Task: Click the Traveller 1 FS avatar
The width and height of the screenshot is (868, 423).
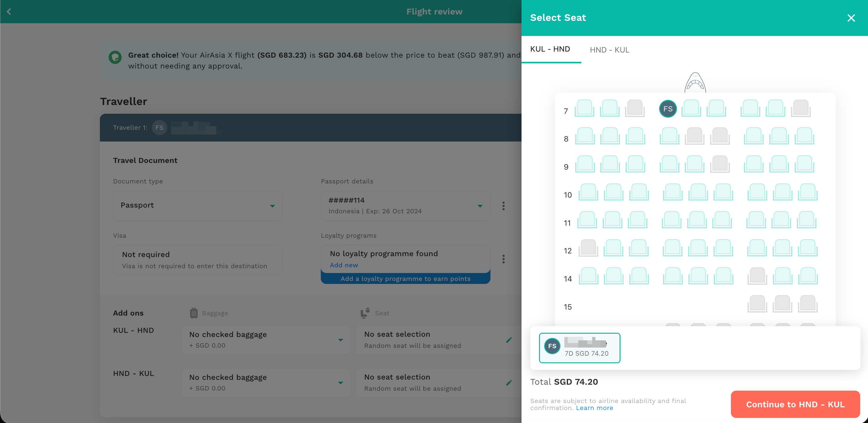Action: 159,128
